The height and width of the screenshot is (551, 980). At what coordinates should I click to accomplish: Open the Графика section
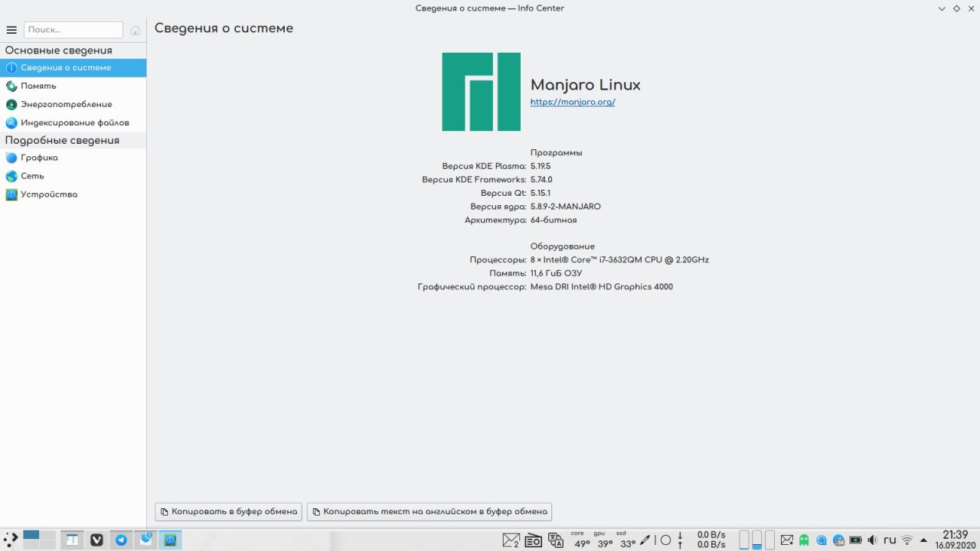coord(73,158)
